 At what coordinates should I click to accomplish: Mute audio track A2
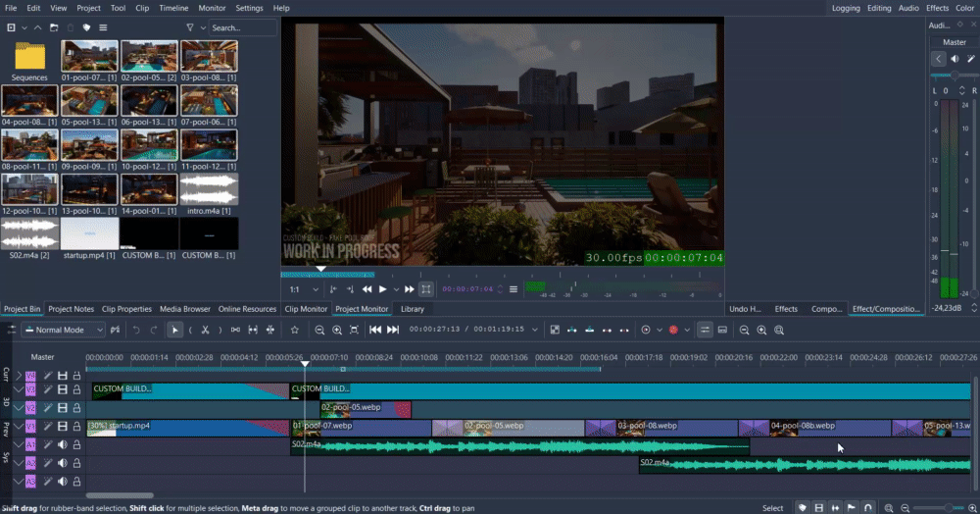coord(63,463)
